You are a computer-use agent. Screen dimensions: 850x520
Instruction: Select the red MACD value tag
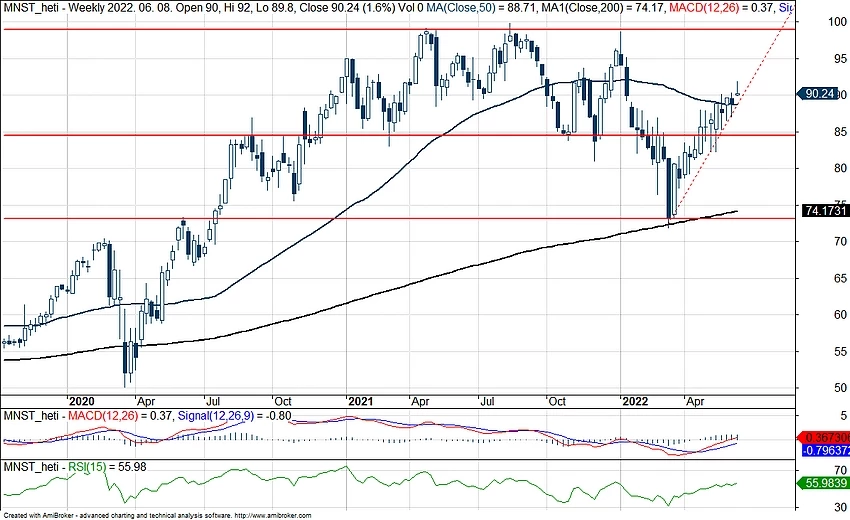click(x=824, y=438)
